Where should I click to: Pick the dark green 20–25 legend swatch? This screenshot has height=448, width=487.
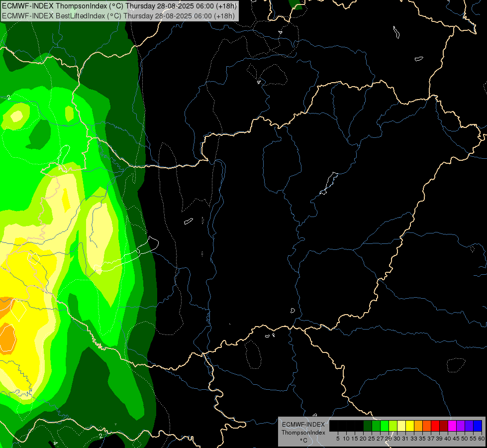[x=368, y=426]
